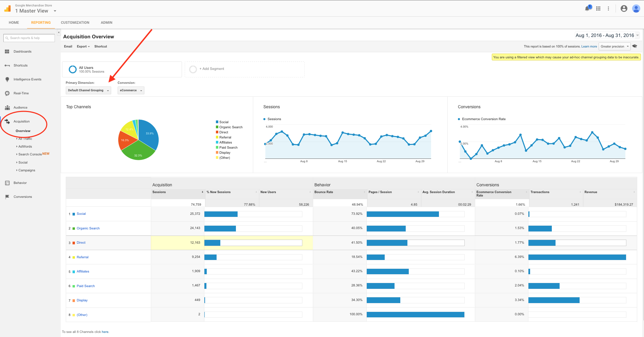
Task: Toggle sort direction on the Sessions column
Action: click(202, 192)
